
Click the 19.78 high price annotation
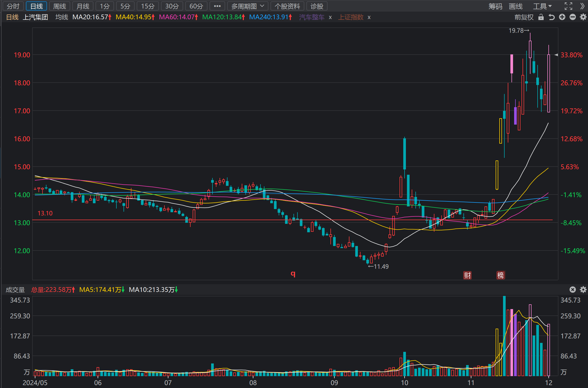[519, 31]
